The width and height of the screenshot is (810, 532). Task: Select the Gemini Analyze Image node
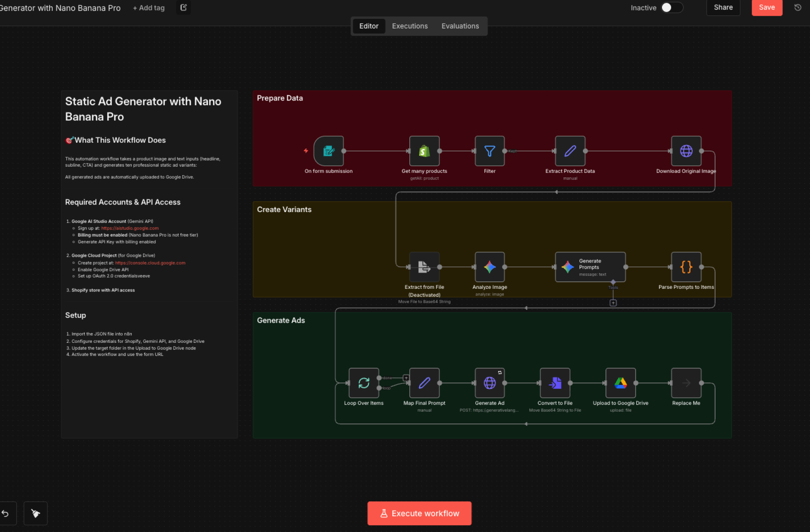(x=489, y=267)
